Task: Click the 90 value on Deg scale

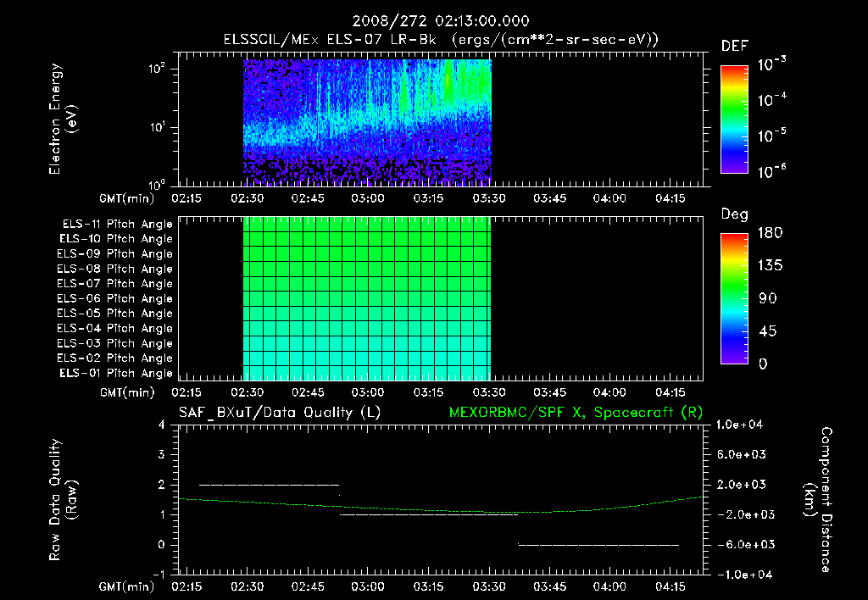Action: click(x=767, y=298)
